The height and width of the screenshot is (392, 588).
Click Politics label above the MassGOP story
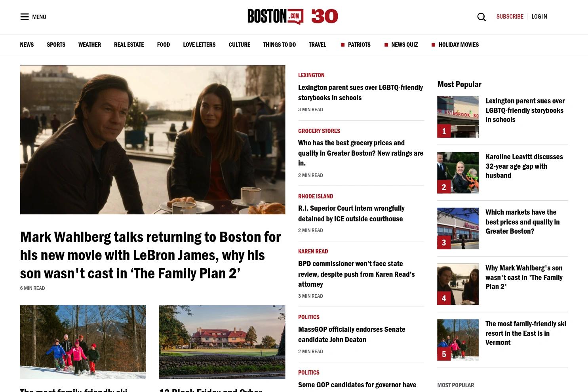click(x=308, y=317)
